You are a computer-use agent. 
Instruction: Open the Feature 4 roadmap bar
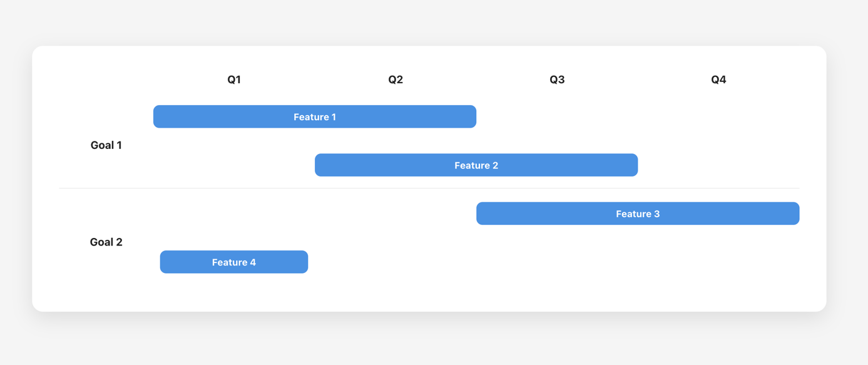click(234, 262)
